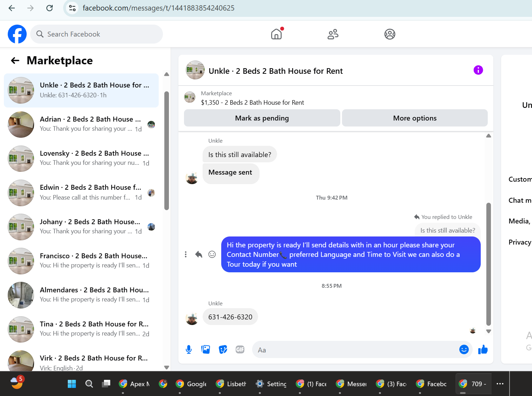532x396 pixels.
Task: Click chat scroll down arrow
Action: 488,331
